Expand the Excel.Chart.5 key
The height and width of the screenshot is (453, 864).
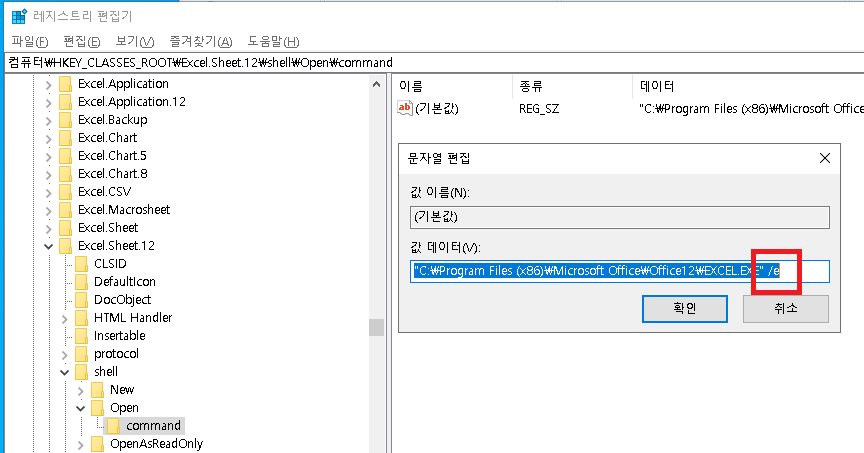click(48, 157)
